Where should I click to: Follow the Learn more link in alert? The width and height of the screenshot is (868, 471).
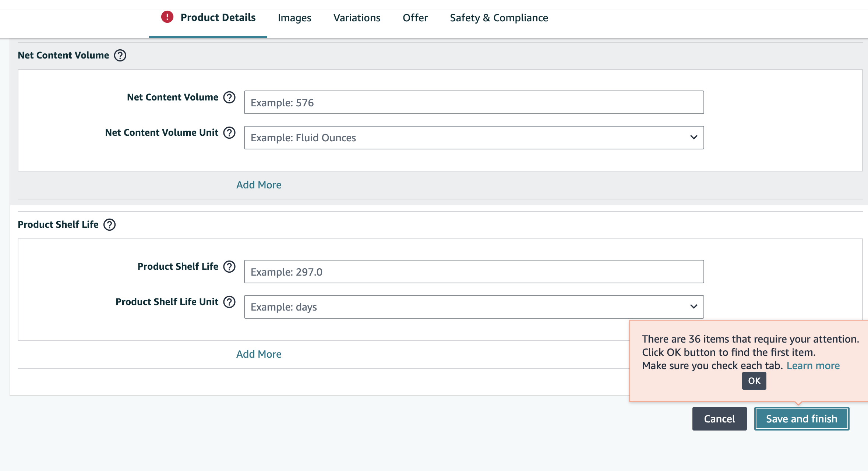(813, 365)
